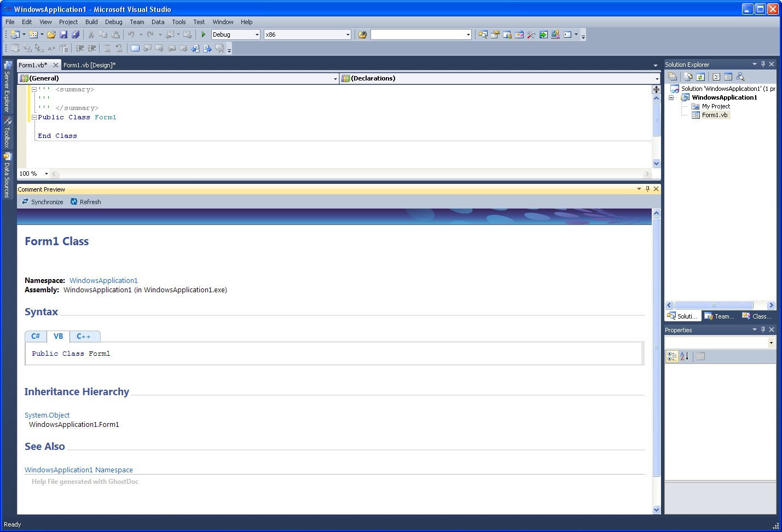Refresh Solution Explorer with the green arrows icon
782x532 pixels.
tap(700, 77)
